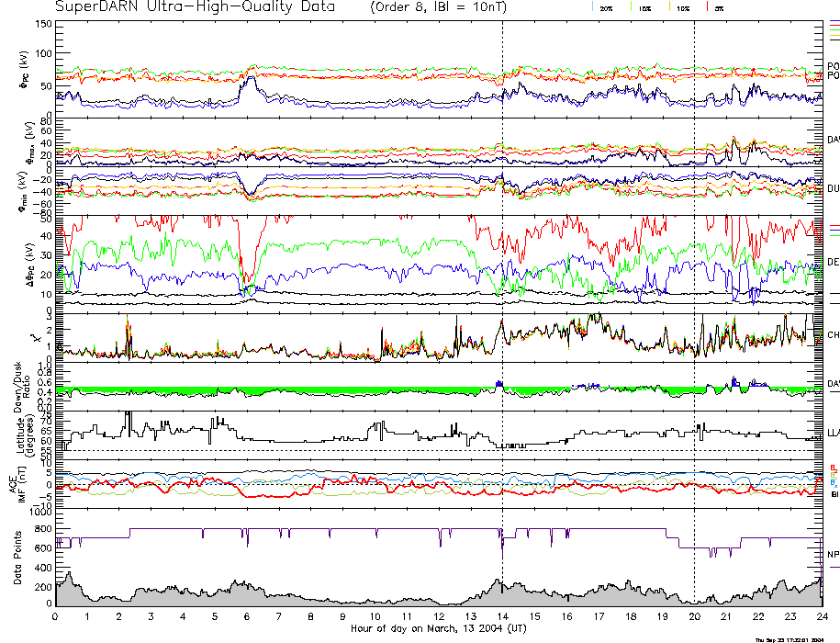Click the hour 24 tick label on x-axis
The width and height of the screenshot is (840, 643).
[x=820, y=616]
